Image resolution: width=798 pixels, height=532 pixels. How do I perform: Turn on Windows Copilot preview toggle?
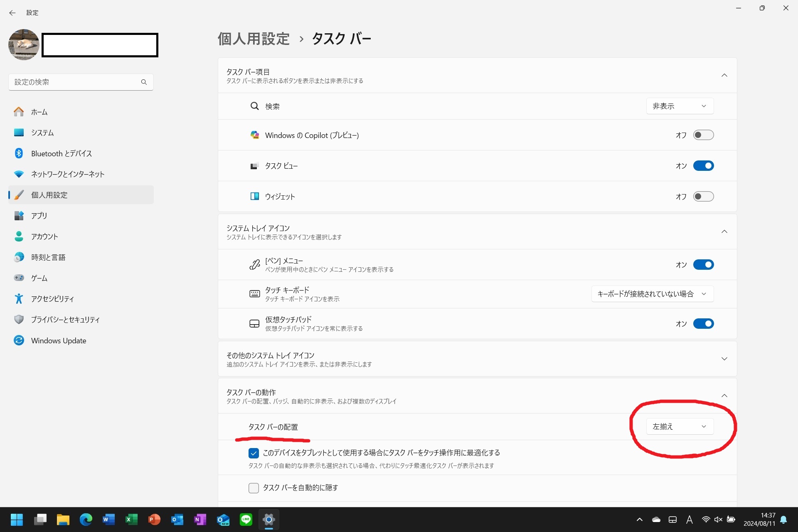[703, 135]
